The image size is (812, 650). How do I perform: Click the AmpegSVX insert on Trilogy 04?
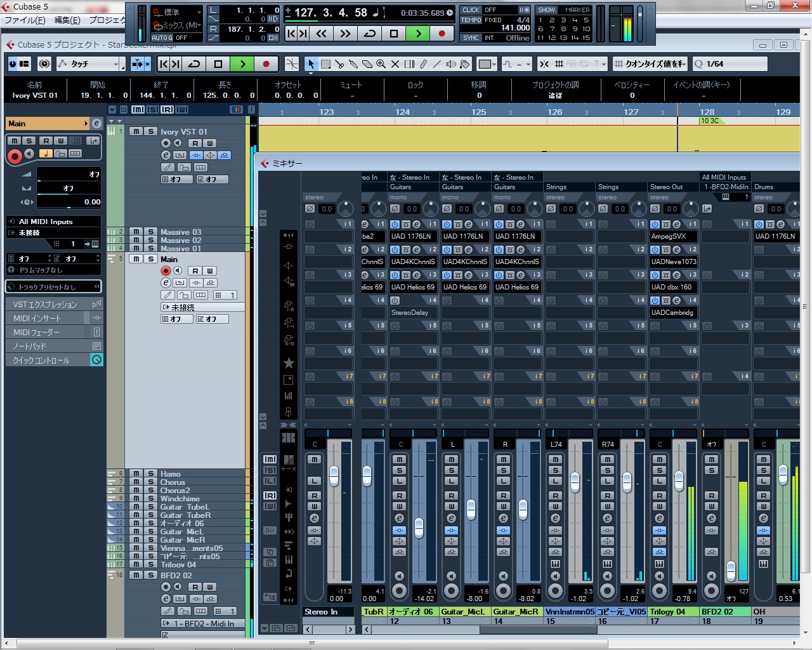(673, 236)
